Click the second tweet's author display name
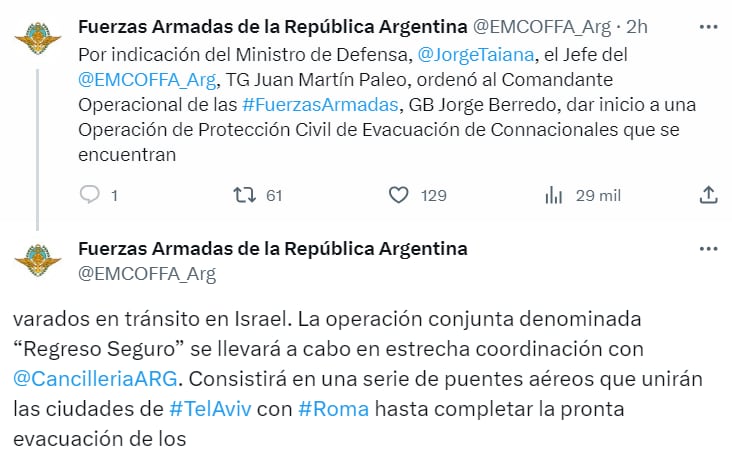 pyautogui.click(x=272, y=248)
